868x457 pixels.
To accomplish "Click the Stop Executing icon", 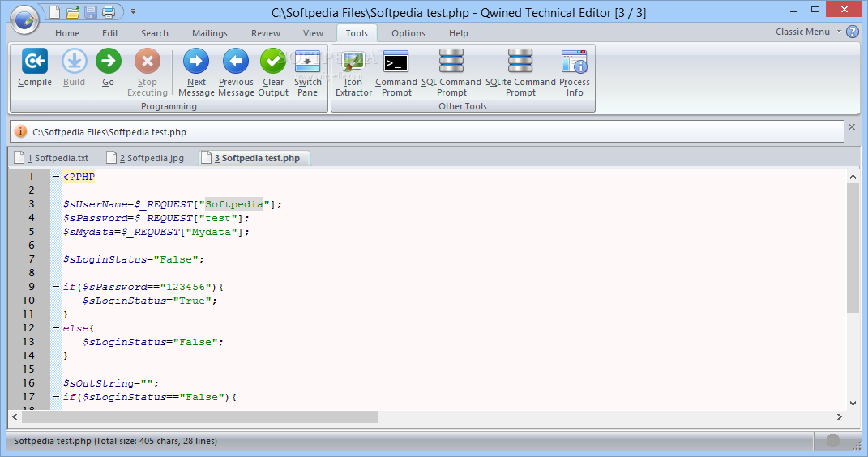I will (148, 62).
